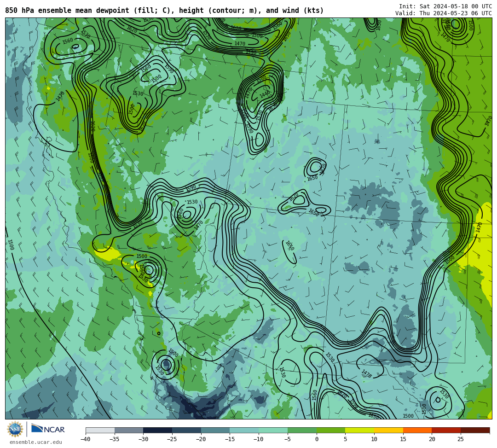Pick the red 20 to 25 colorbar swatch
The image size is (497, 448).
pos(446,430)
